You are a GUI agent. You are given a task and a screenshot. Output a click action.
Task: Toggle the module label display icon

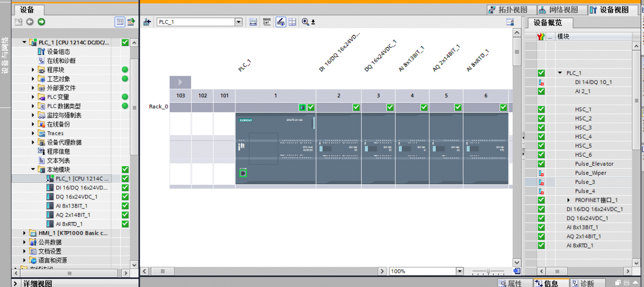281,22
